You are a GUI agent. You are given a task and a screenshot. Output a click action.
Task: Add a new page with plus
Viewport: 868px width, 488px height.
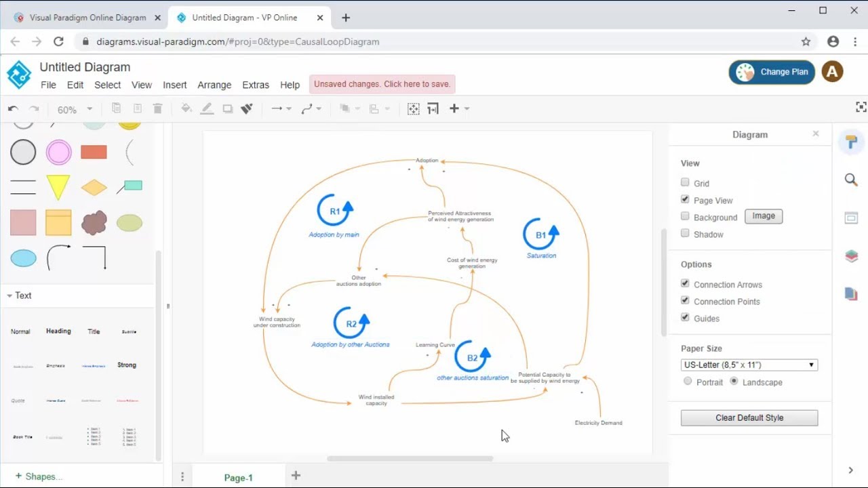296,476
